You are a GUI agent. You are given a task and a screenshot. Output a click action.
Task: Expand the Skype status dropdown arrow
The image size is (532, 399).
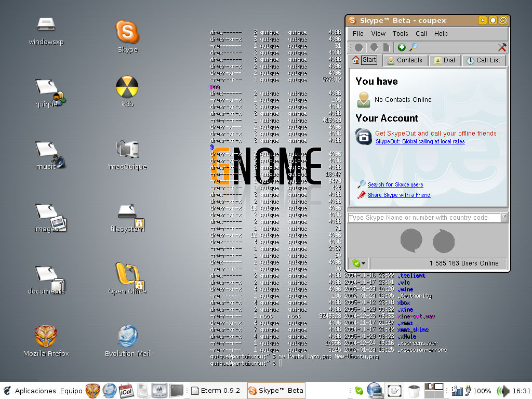point(364,263)
